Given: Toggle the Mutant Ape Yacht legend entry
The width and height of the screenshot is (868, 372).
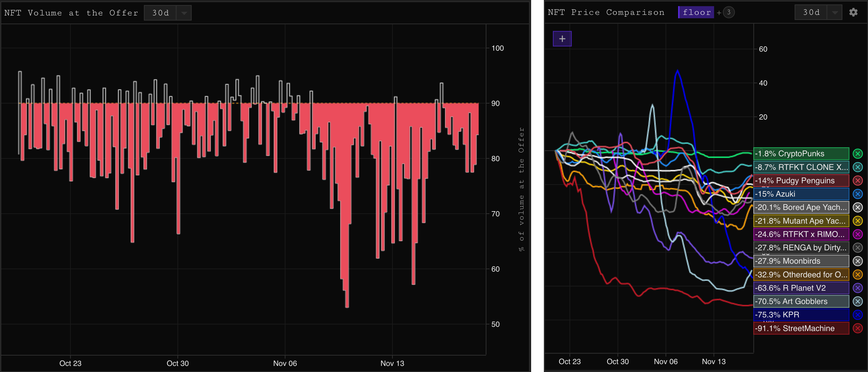Looking at the screenshot, I should tap(801, 221).
